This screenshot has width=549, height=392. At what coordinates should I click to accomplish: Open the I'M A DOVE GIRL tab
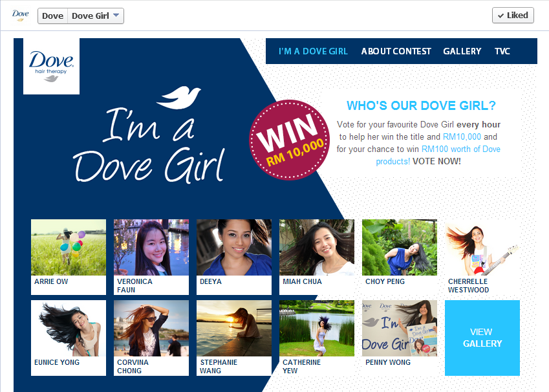point(313,52)
